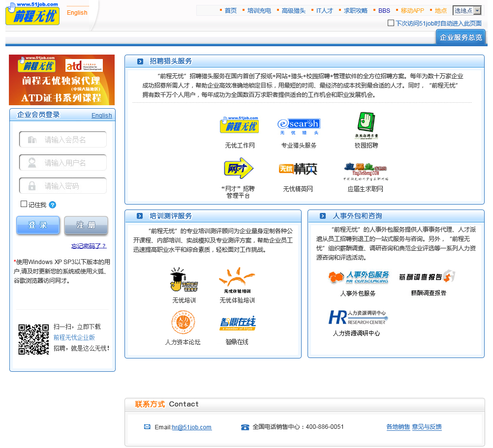Click the 注册 register button
493x448 pixels.
pyautogui.click(x=86, y=225)
